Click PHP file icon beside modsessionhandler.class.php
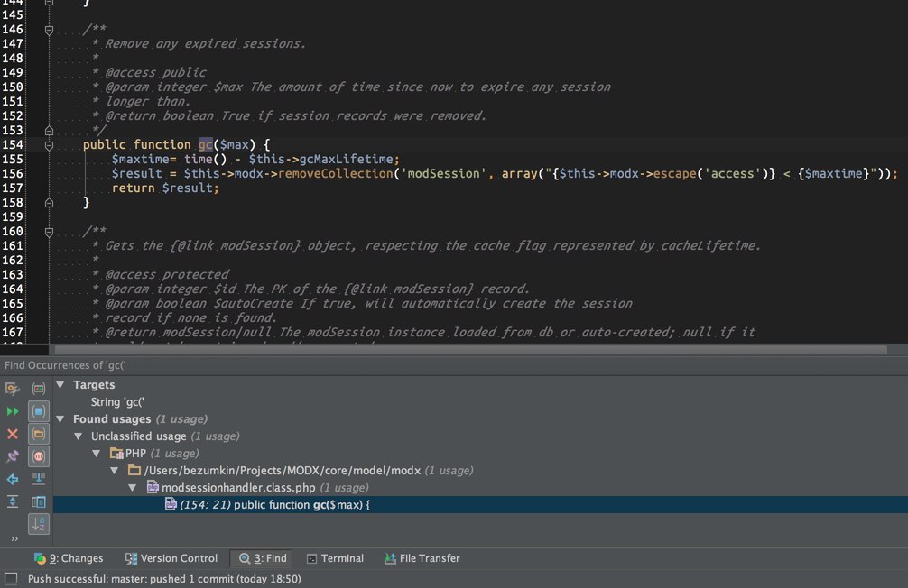Viewport: 908px width, 588px height. click(x=153, y=487)
